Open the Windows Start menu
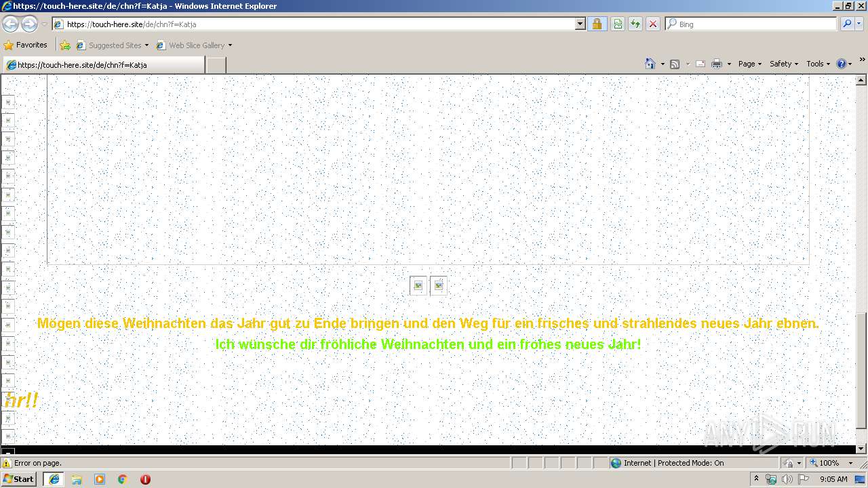The height and width of the screenshot is (488, 868). 18,479
